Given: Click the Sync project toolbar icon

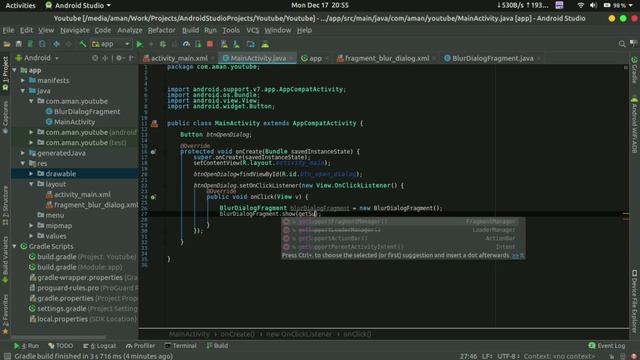Looking at the screenshot, I should click(x=30, y=44).
